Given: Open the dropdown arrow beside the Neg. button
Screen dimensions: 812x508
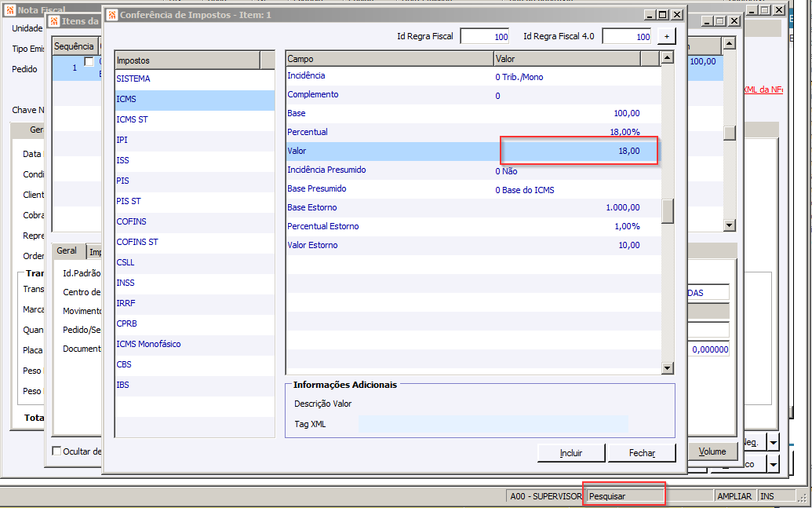Looking at the screenshot, I should [773, 443].
